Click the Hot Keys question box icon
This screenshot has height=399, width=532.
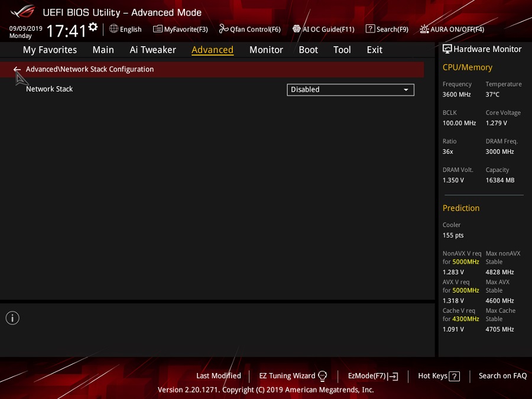coord(455,377)
